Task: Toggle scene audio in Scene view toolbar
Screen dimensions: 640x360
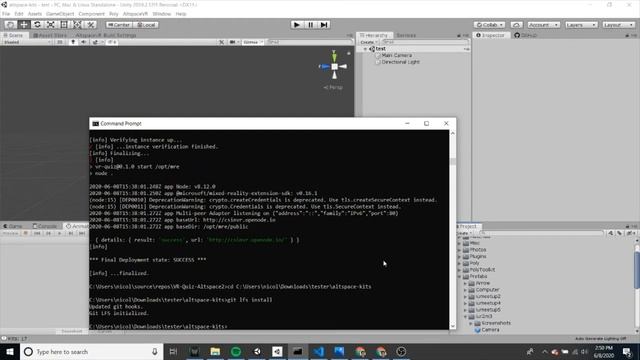Action: click(x=84, y=42)
